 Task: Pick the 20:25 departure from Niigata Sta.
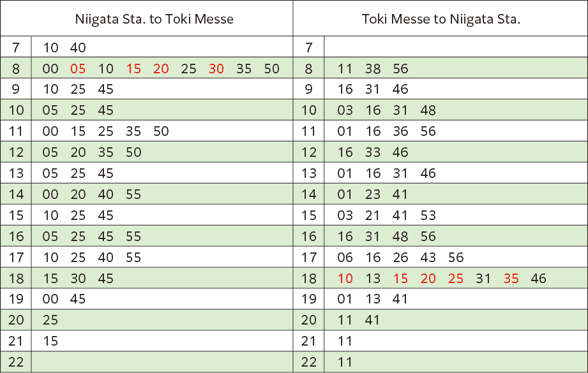(x=50, y=320)
